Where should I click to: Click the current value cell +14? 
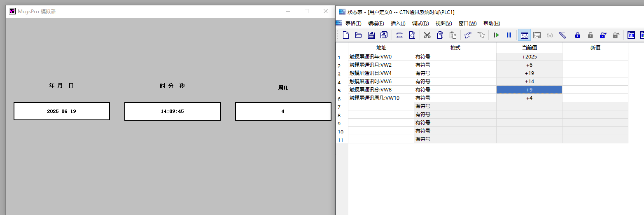pos(529,82)
